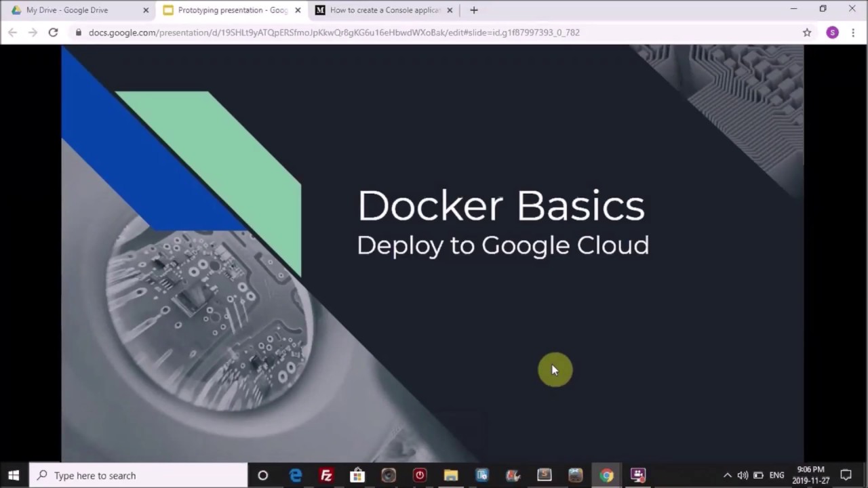Close the My Drive tab
The height and width of the screenshot is (488, 868).
[145, 10]
